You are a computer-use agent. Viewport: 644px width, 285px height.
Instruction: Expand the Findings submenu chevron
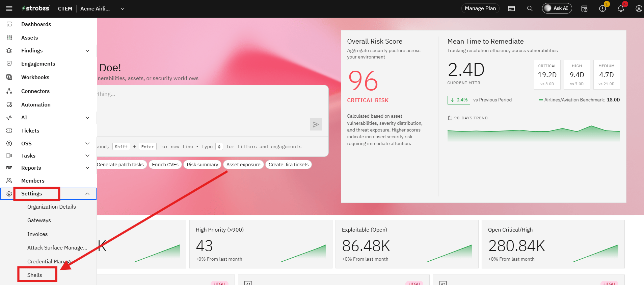click(87, 51)
